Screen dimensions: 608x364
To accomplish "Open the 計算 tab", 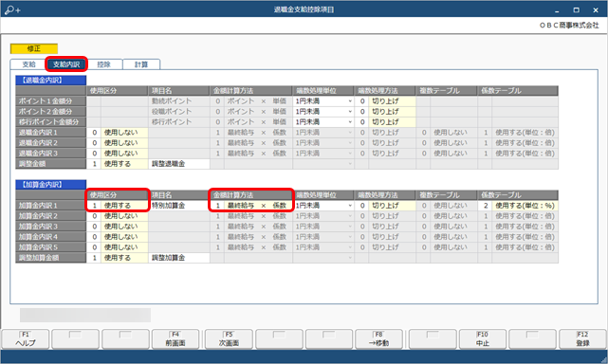I will [141, 64].
